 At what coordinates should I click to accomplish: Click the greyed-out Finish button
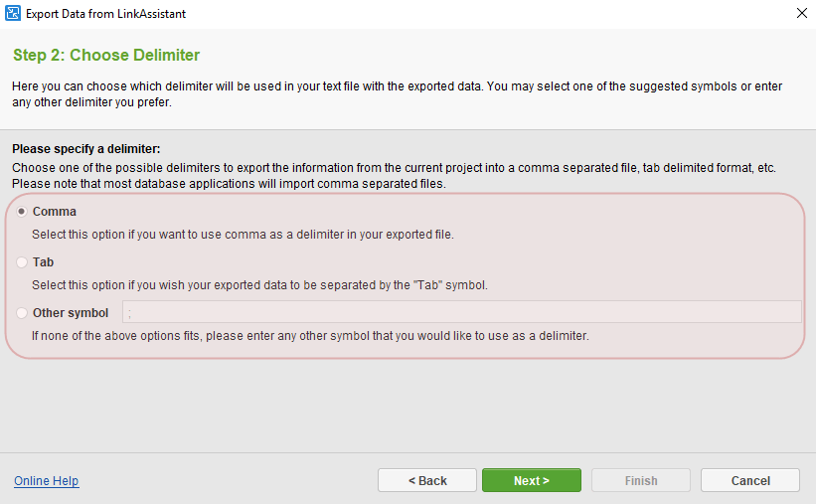tap(641, 481)
